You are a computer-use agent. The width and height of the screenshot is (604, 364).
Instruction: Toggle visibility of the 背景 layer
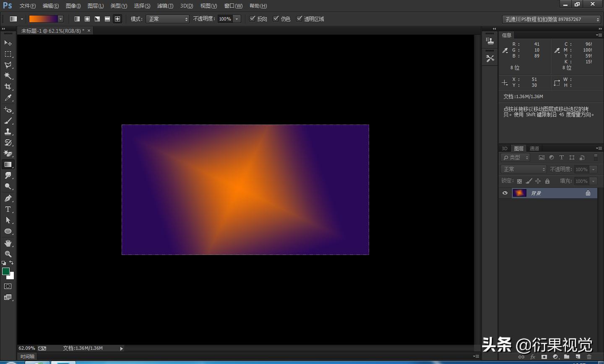coord(505,193)
